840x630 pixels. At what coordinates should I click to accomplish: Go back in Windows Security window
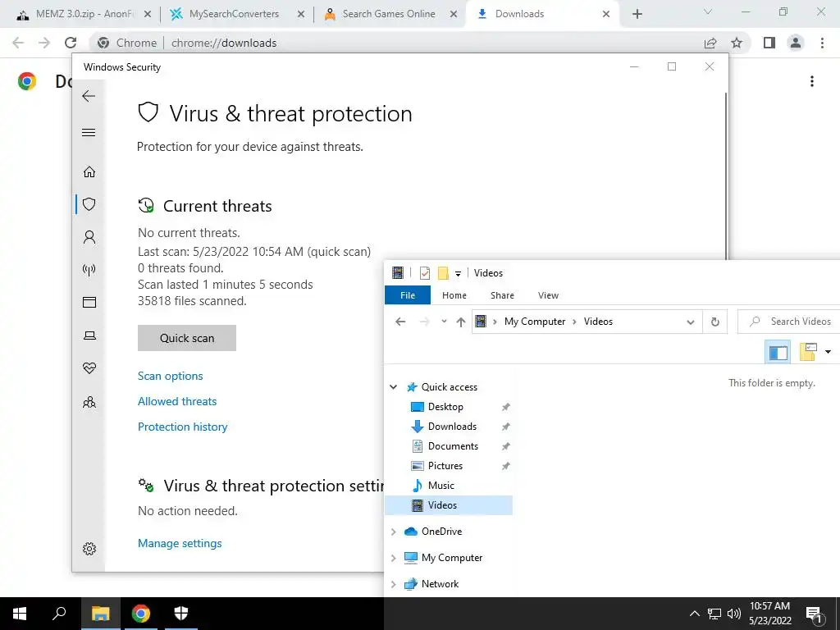[89, 96]
